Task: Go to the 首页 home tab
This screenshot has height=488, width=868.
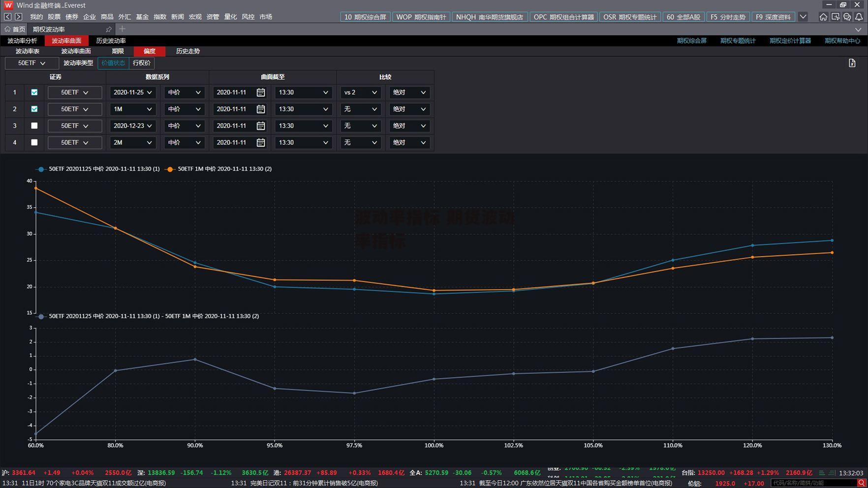Action: [15, 30]
